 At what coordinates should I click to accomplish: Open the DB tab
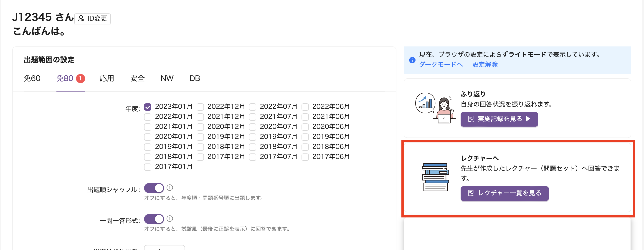(x=195, y=78)
